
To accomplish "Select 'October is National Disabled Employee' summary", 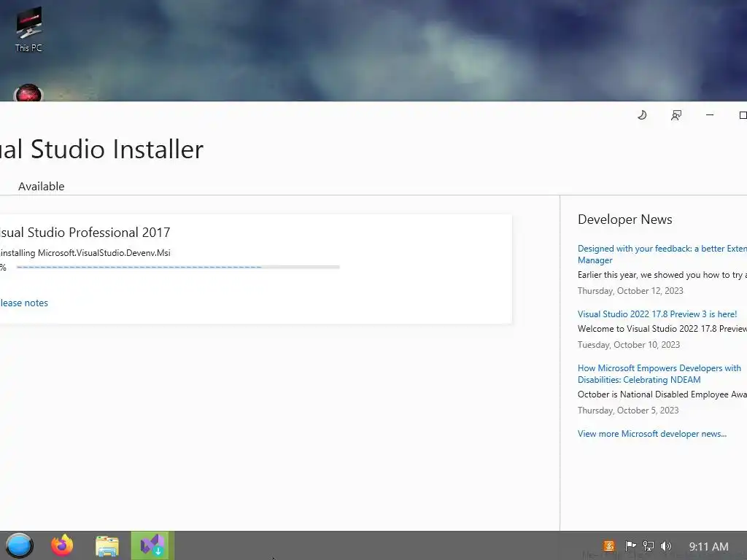I will click(x=662, y=394).
